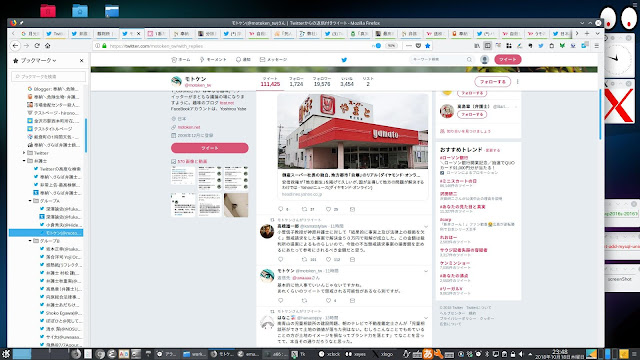Open the #carp trend link
640x360 pixels.
point(445,220)
